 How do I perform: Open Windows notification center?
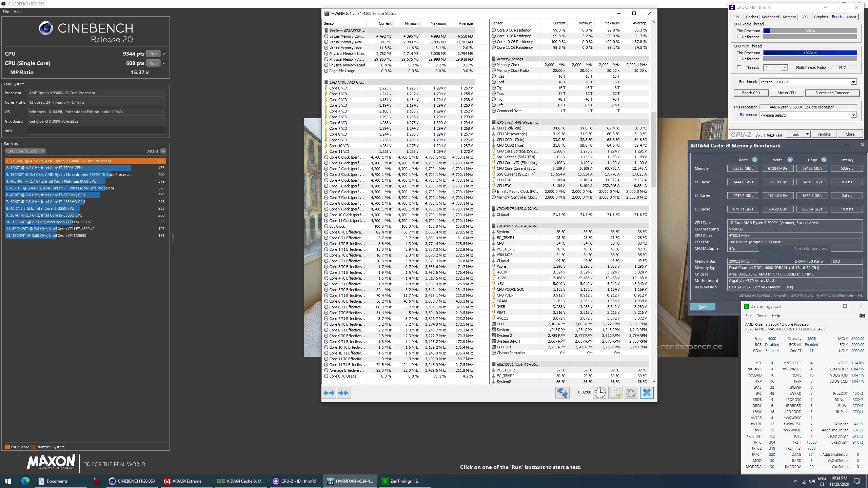click(x=857, y=481)
